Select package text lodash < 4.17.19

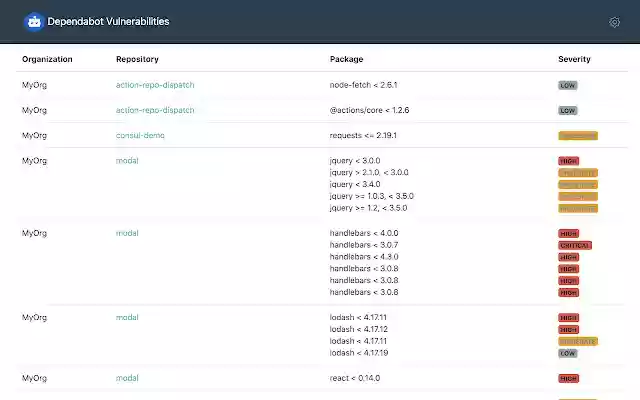click(x=358, y=353)
